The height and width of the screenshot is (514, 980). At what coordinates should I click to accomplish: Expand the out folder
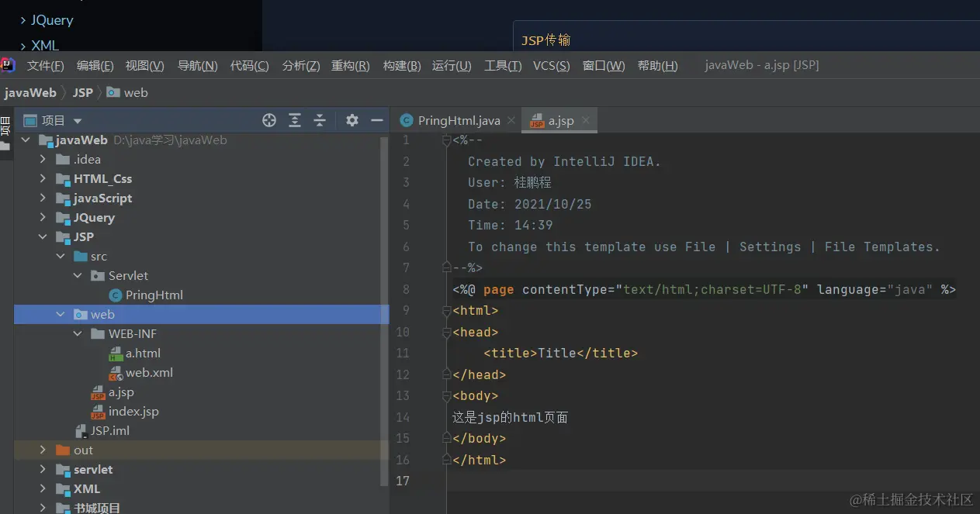pyautogui.click(x=43, y=450)
